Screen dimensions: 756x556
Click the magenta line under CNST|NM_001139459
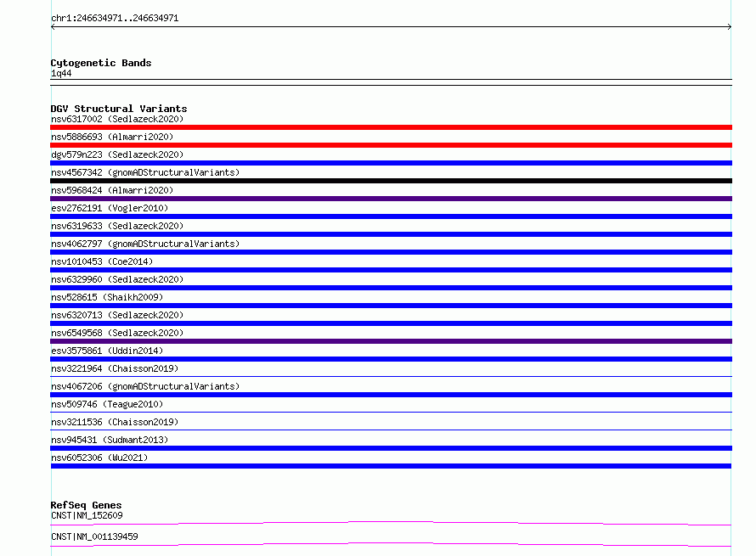point(391,544)
